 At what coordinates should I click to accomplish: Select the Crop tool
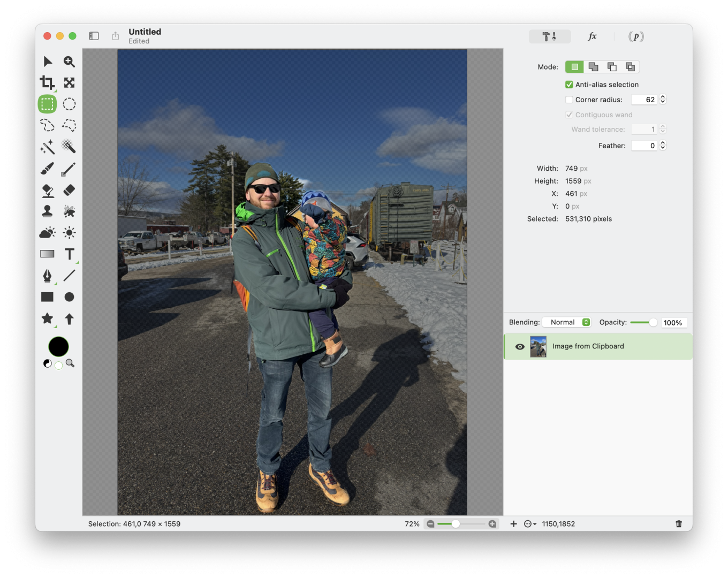pyautogui.click(x=48, y=82)
